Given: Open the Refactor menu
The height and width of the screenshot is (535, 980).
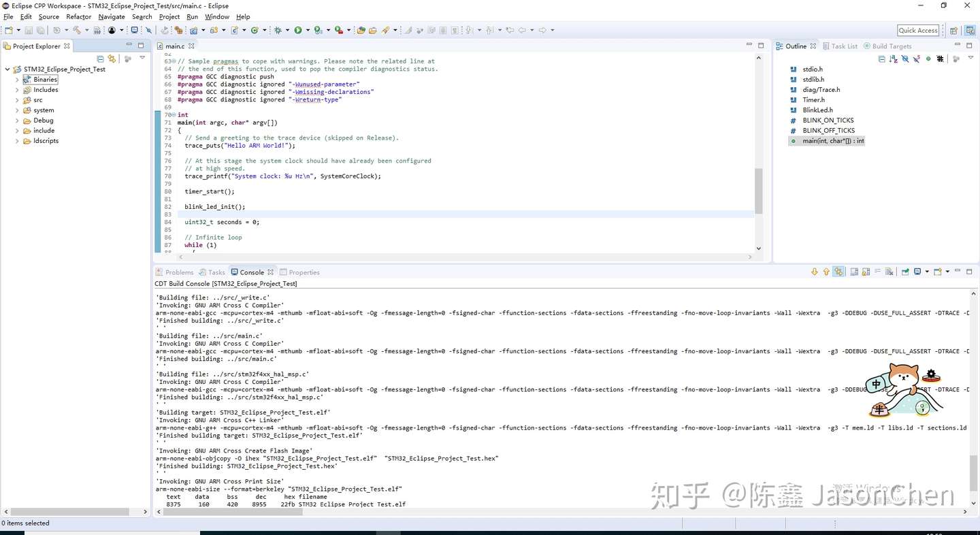Looking at the screenshot, I should [x=79, y=17].
